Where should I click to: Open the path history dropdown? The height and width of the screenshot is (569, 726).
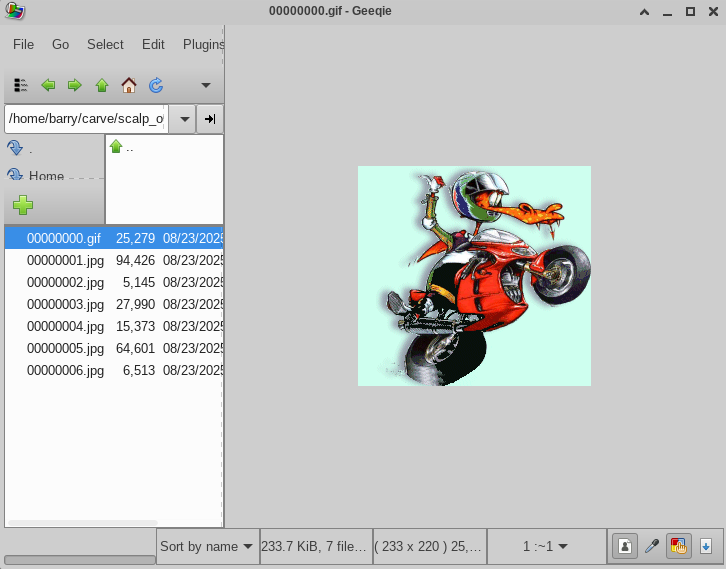(184, 119)
